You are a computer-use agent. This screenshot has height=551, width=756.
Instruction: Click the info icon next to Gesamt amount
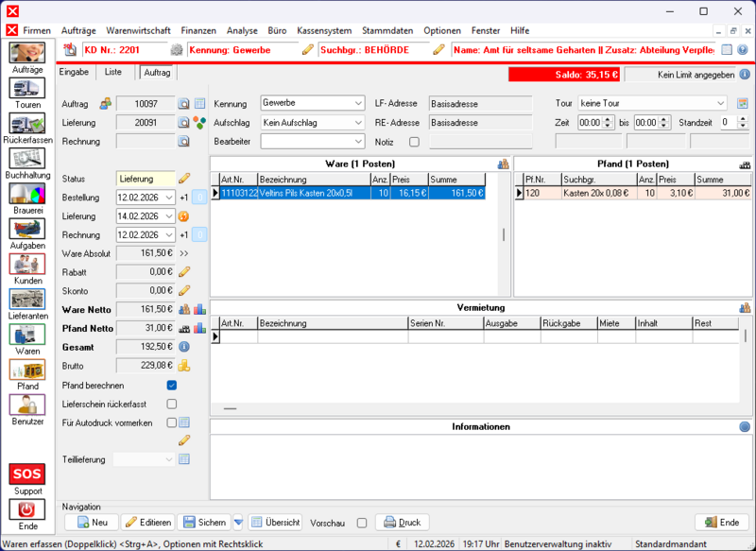point(183,347)
